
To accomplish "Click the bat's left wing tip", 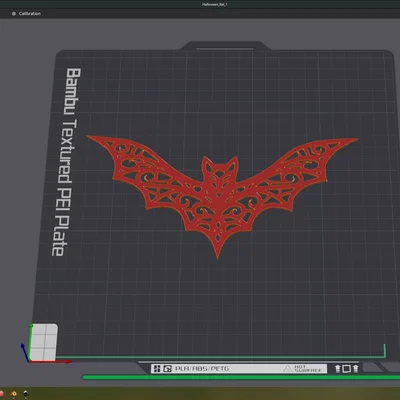I will click(92, 137).
